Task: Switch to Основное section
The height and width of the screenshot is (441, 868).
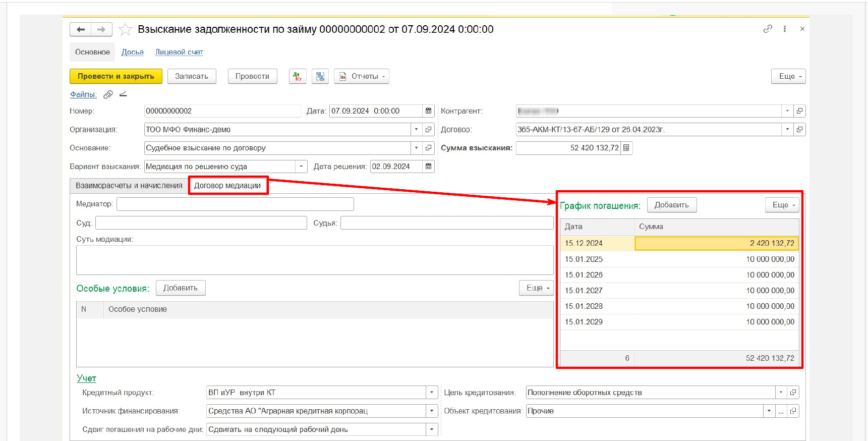Action: (92, 52)
